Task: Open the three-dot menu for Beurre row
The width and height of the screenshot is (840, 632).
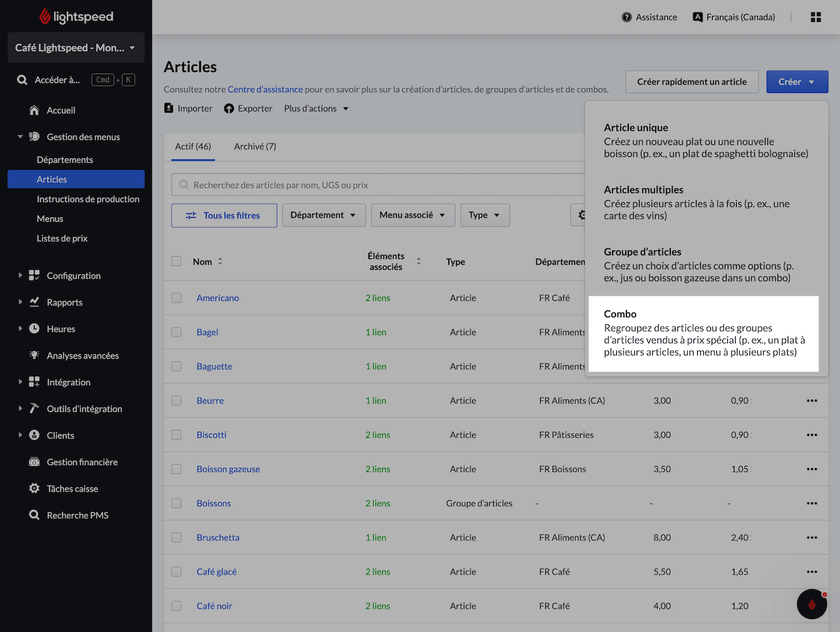Action: pos(812,401)
